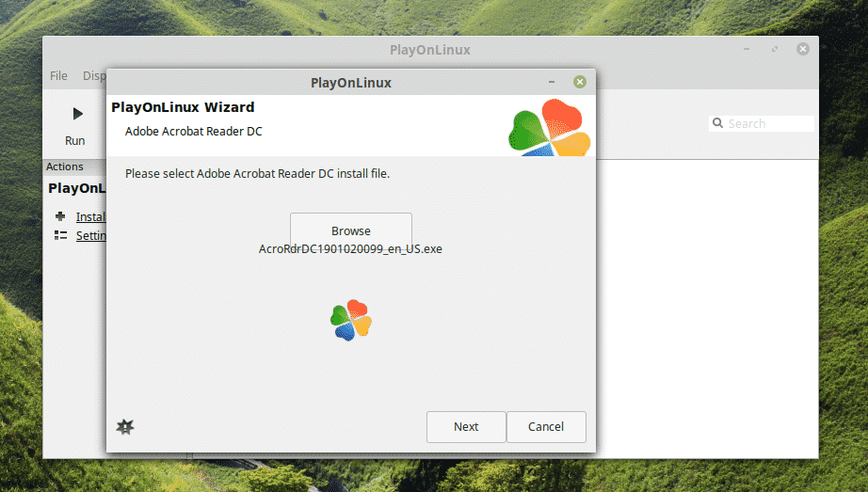Open the Display menu

(x=94, y=75)
